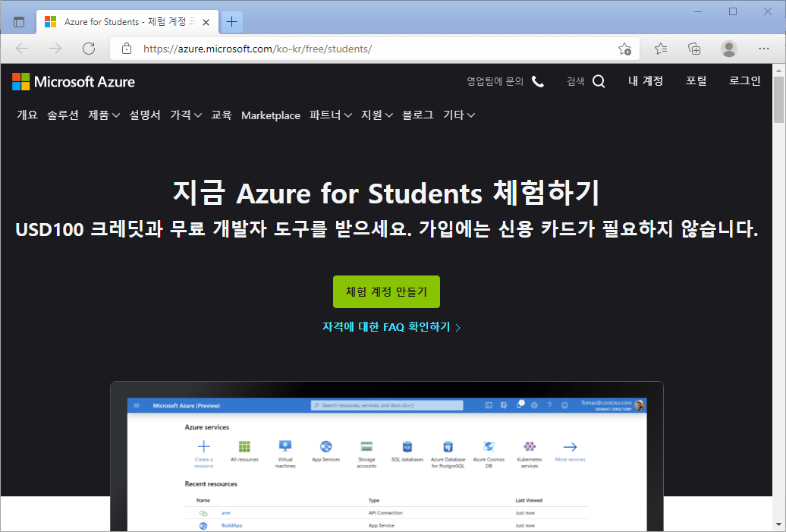Open the 설명서 menu item
Viewport: 786px width, 532px height.
pyautogui.click(x=144, y=115)
